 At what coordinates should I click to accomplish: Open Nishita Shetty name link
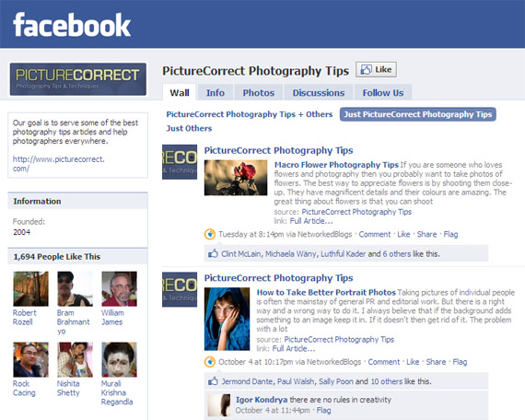pyautogui.click(x=68, y=388)
